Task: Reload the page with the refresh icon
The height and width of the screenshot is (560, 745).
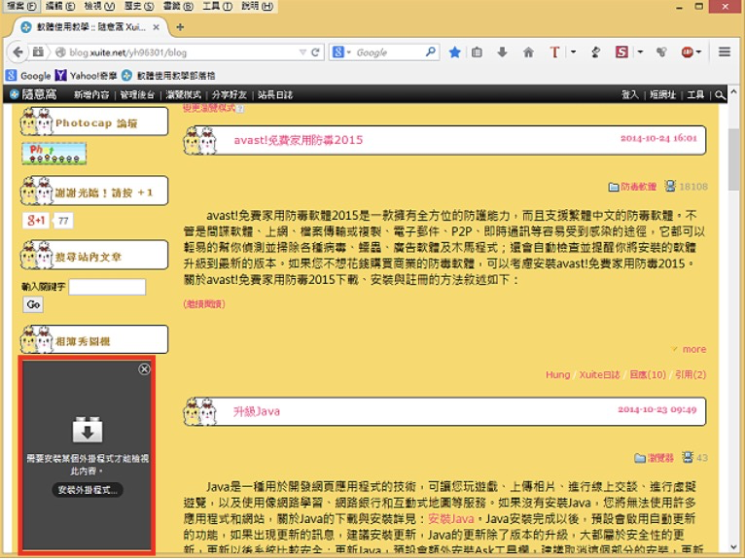Action: tap(315, 52)
